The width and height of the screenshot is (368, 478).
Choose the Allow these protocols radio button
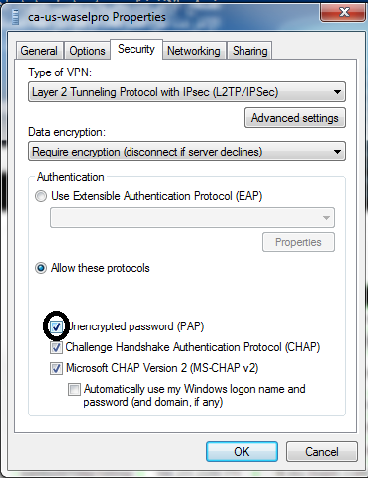click(41, 268)
